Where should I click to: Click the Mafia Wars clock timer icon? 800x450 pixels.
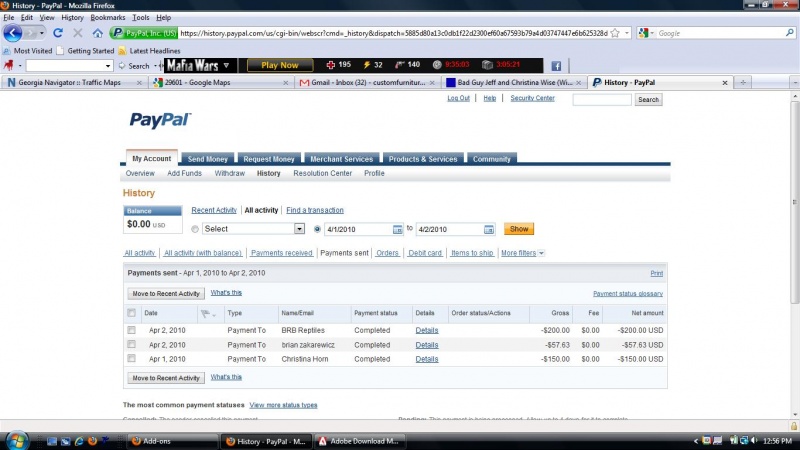point(437,65)
